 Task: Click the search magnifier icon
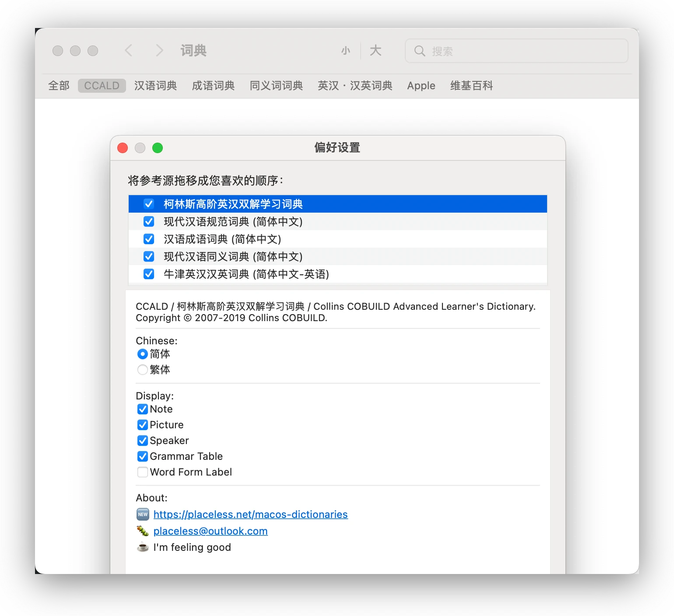click(420, 51)
